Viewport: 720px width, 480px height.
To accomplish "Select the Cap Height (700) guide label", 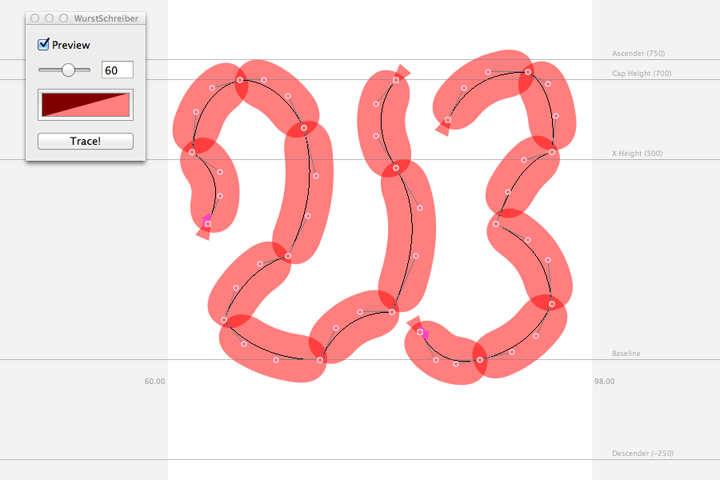I will point(641,73).
